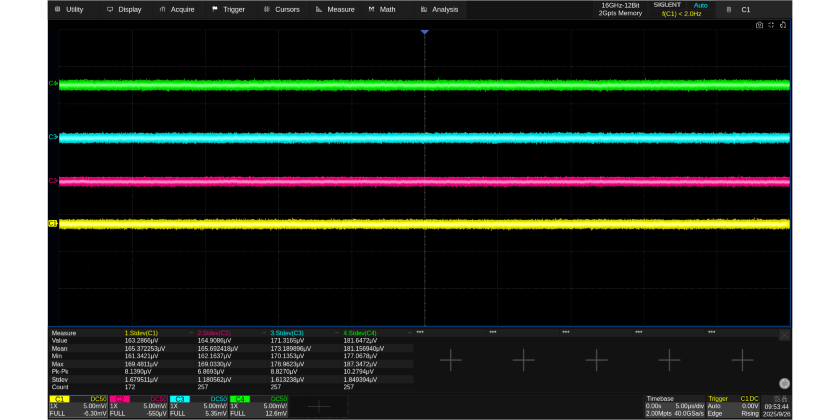The width and height of the screenshot is (840, 420).
Task: Toggle the cyan C3 channel box
Action: pyautogui.click(x=198, y=406)
